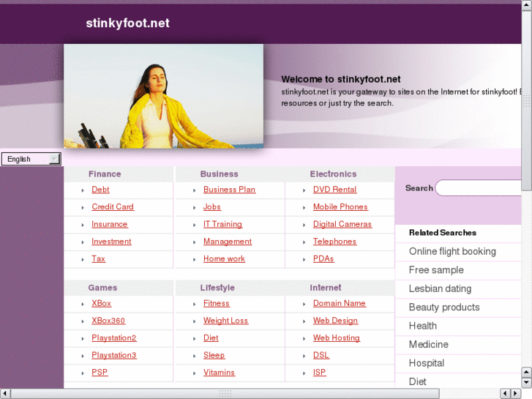Select Online flight booking related search
This screenshot has height=399, width=532.
tap(452, 251)
